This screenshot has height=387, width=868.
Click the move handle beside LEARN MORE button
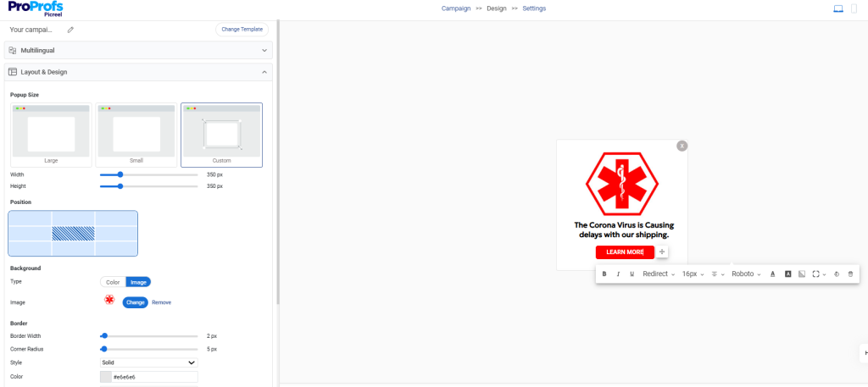[x=662, y=252]
